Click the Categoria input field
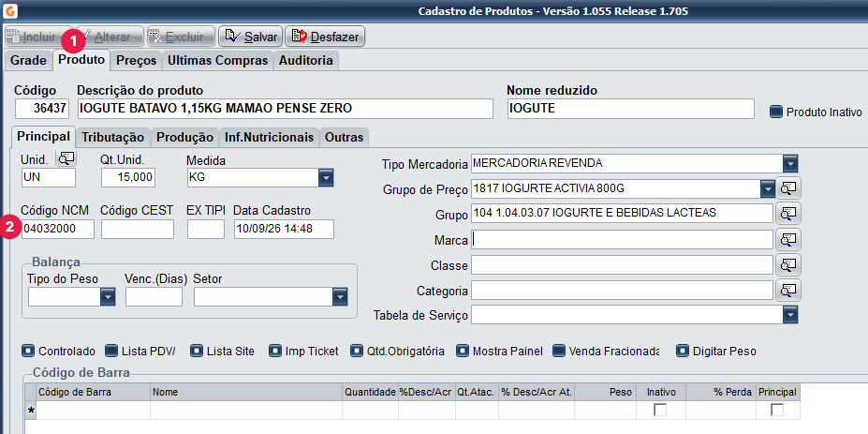This screenshot has height=434, width=868. 623,290
